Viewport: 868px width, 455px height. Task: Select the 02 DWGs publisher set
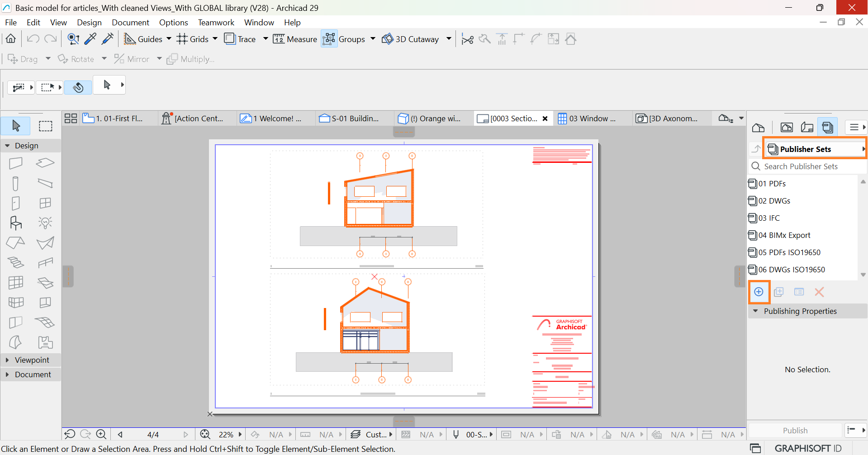(803, 201)
